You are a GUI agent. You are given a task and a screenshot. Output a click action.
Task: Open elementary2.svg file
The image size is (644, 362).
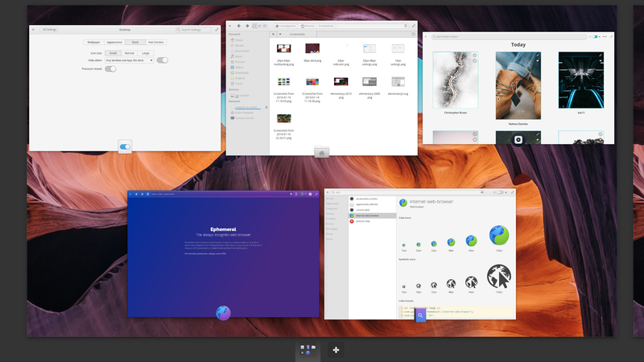click(398, 86)
